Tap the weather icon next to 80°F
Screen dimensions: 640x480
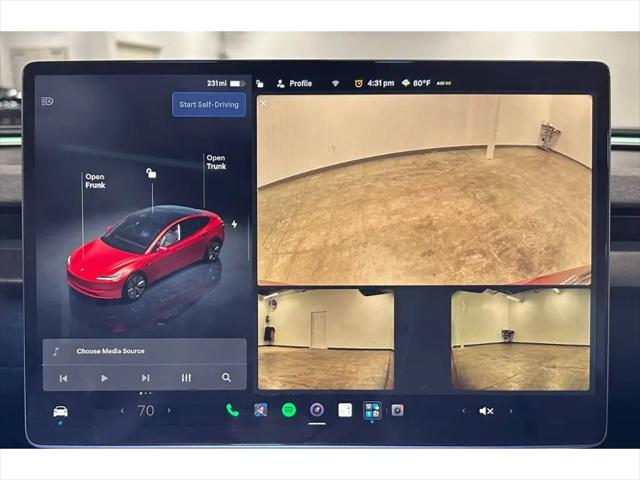pyautogui.click(x=405, y=83)
